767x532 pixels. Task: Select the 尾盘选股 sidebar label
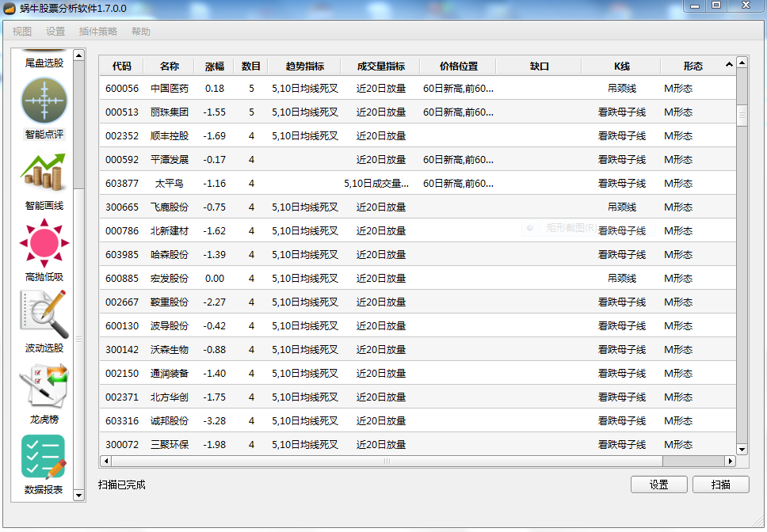tap(44, 63)
